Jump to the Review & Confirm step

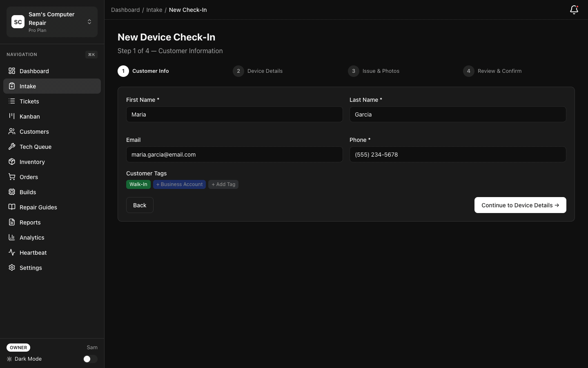pyautogui.click(x=492, y=71)
